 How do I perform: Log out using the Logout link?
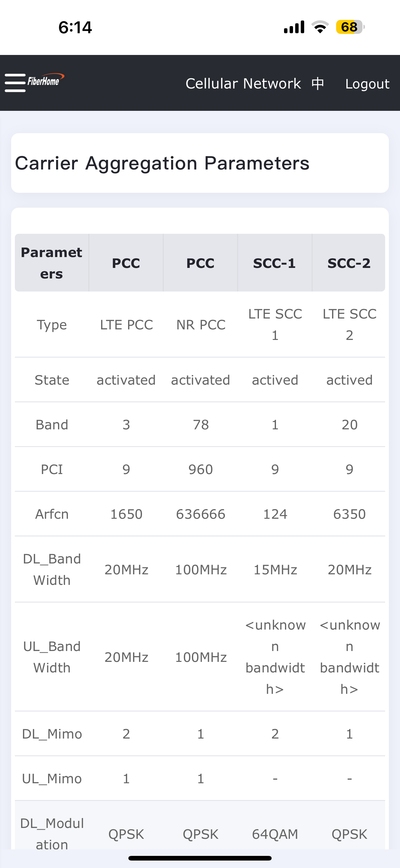coord(367,84)
